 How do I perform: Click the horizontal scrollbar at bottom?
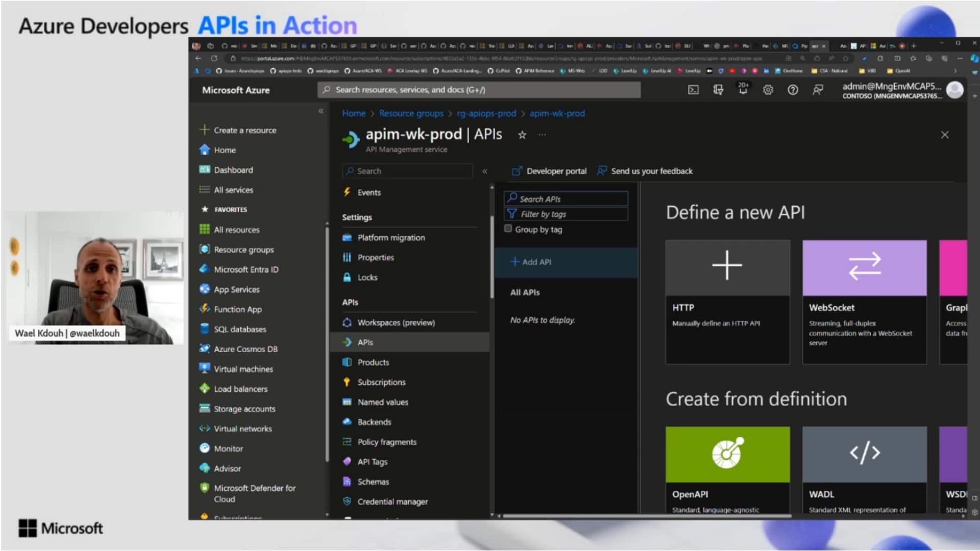coord(646,516)
